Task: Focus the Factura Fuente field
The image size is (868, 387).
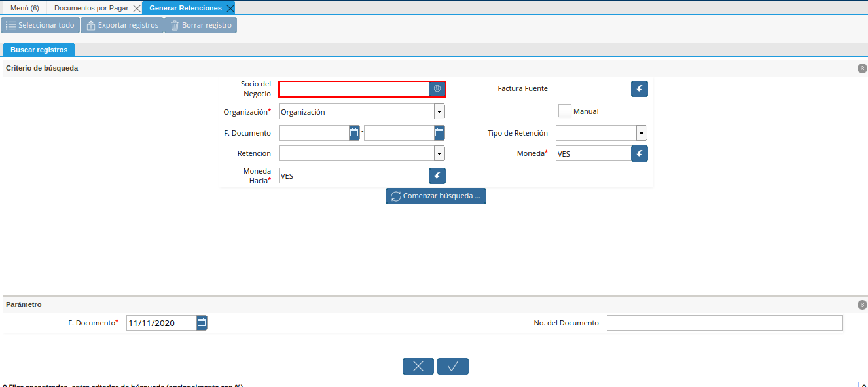Action: click(x=594, y=88)
